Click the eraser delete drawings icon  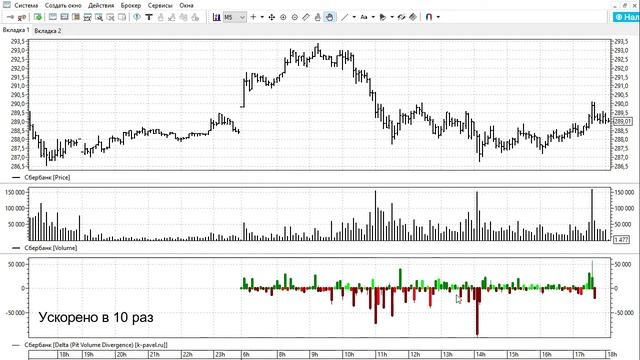click(x=413, y=17)
